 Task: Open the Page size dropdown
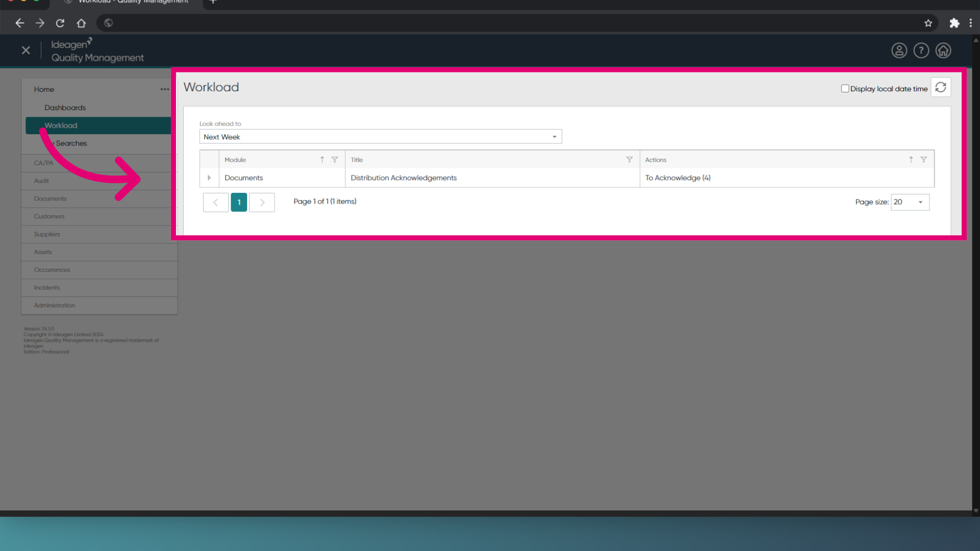[x=910, y=202]
